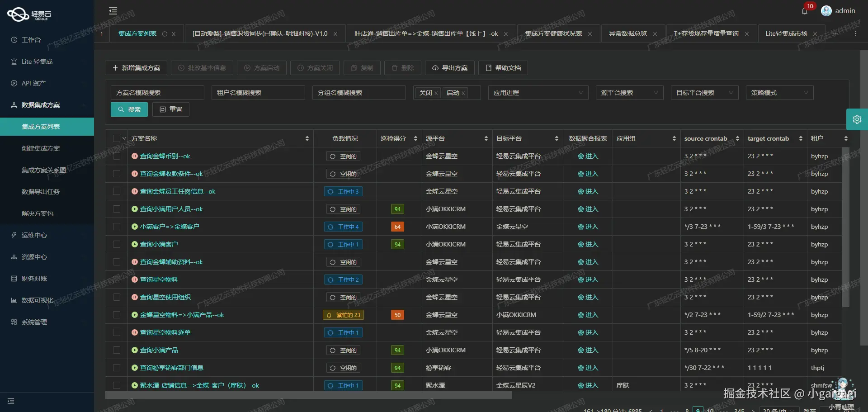Screen dimensions: 868x412
Task: Tick the checkbox beside 查询星空物料
Action: point(117,279)
